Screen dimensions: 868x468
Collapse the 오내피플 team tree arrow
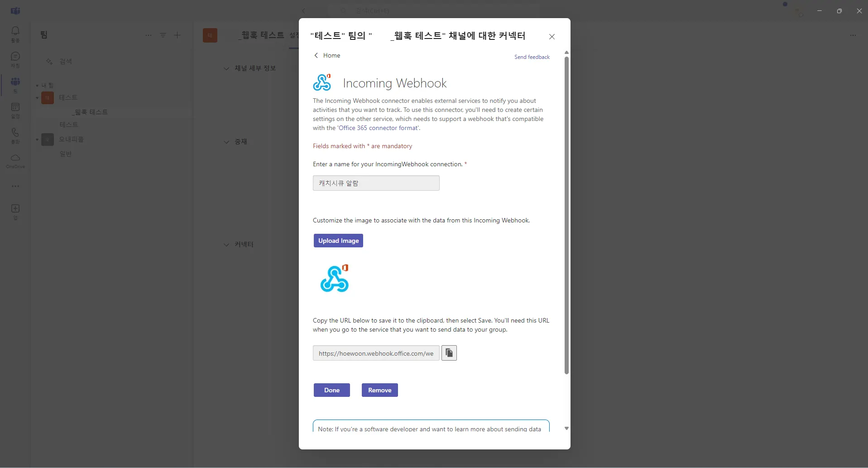37,140
